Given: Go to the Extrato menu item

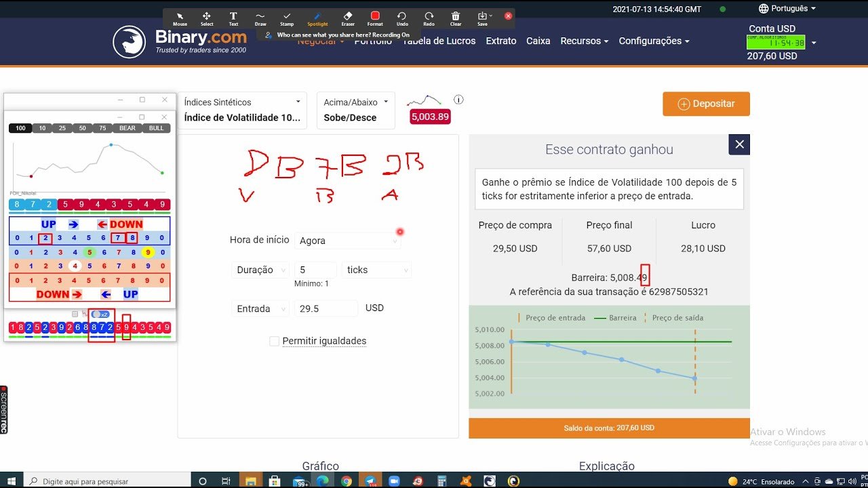Looking at the screenshot, I should [x=500, y=41].
